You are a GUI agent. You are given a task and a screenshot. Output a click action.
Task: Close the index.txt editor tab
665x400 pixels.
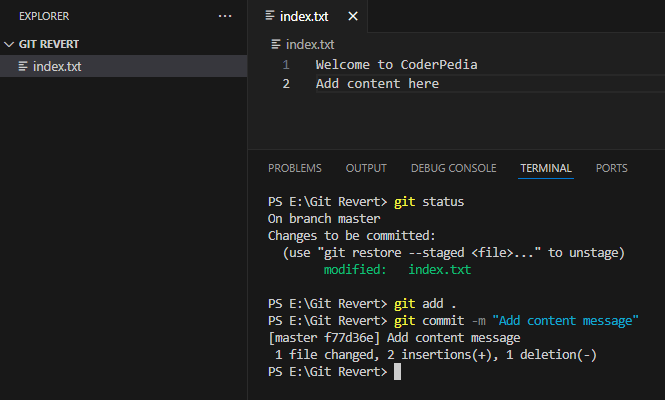352,17
